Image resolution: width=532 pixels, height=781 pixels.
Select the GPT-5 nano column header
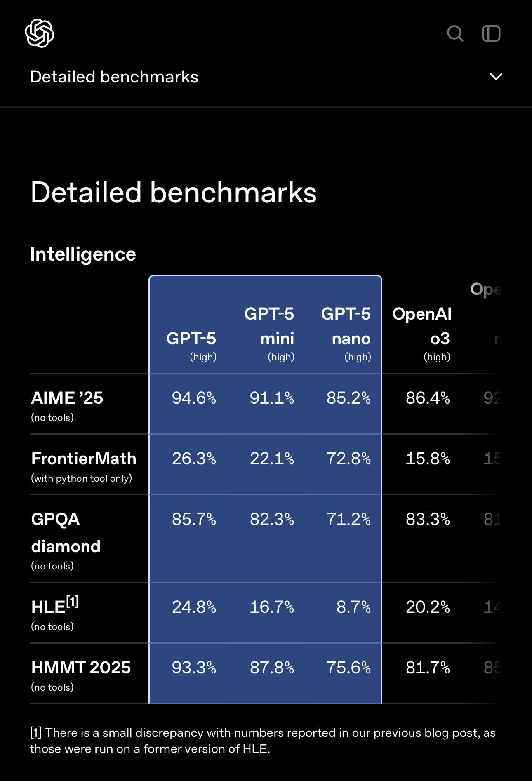tap(346, 326)
